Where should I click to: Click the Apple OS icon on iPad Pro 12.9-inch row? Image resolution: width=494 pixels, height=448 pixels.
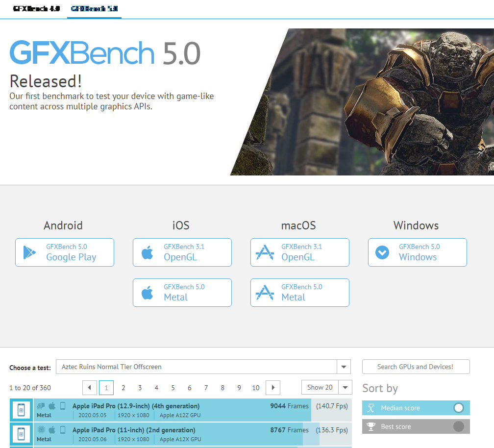[x=52, y=405]
